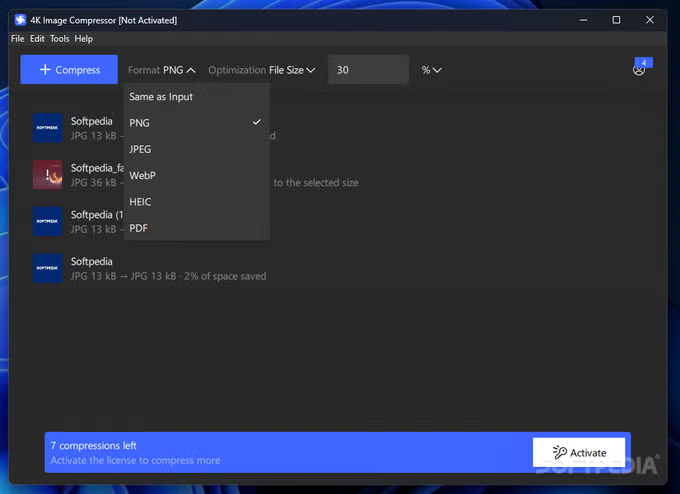Image resolution: width=680 pixels, height=494 pixels.
Task: Click the 4K Image Compressor title bar icon
Action: click(x=20, y=20)
